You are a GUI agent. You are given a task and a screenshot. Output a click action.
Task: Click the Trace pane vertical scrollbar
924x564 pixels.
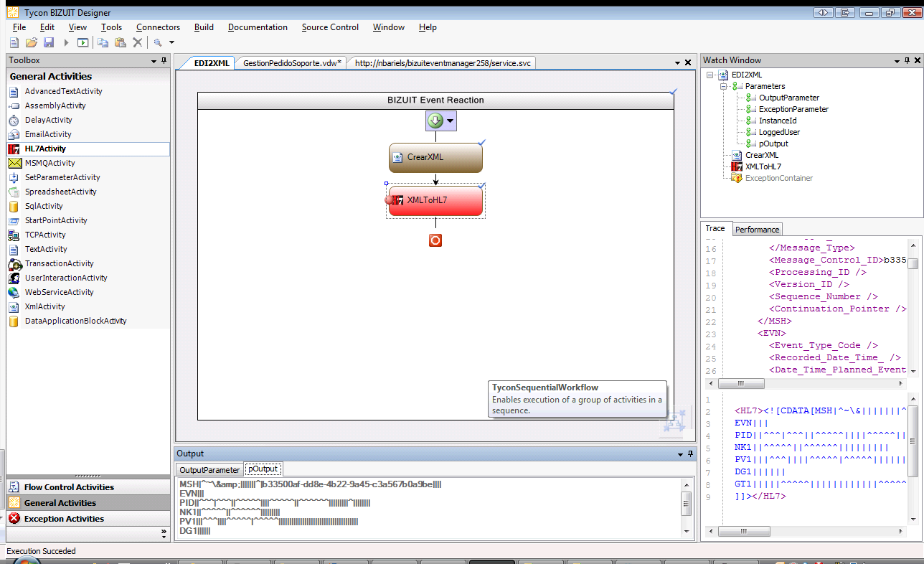pos(913,306)
